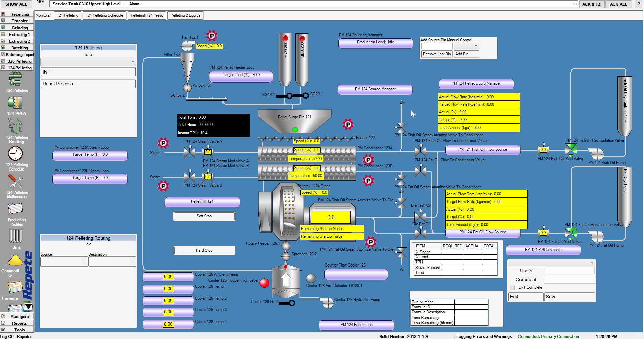Click the P gear icon beside Fan 132.1

tap(212, 36)
